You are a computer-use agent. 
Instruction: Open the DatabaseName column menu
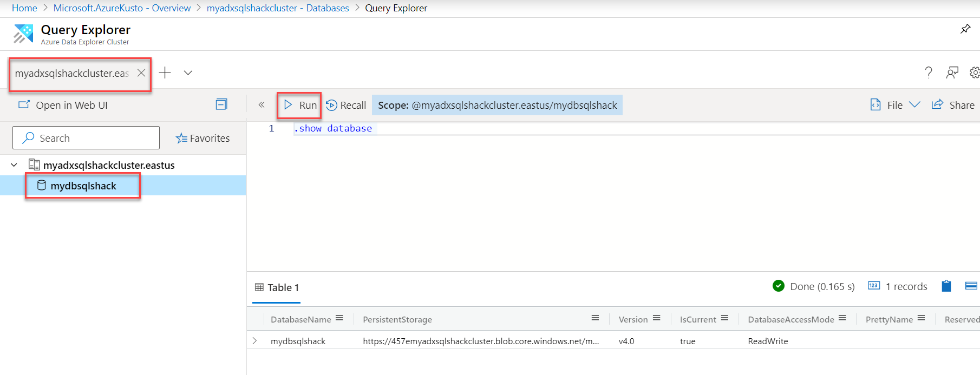pyautogui.click(x=339, y=318)
